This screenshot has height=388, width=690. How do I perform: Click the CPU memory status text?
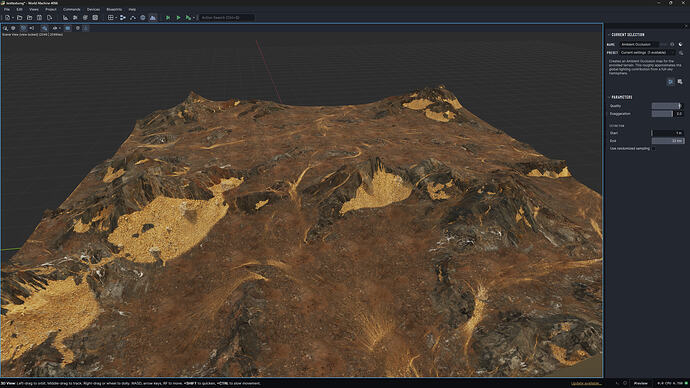tap(670, 383)
